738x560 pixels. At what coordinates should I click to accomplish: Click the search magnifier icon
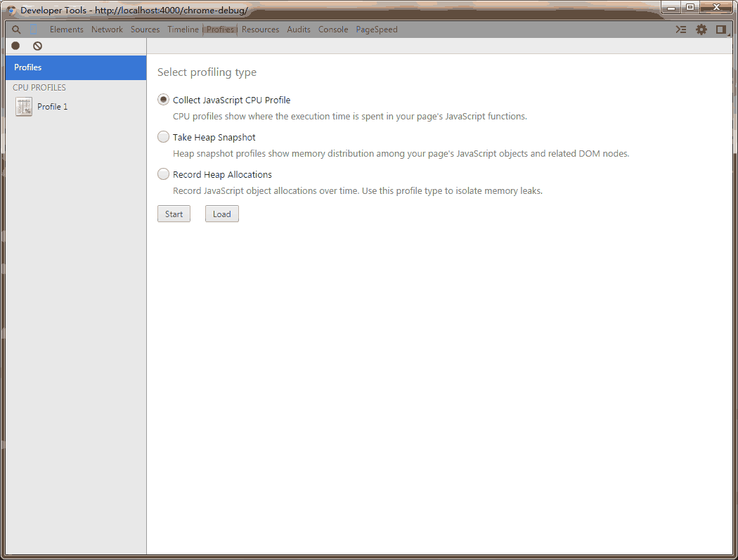16,30
